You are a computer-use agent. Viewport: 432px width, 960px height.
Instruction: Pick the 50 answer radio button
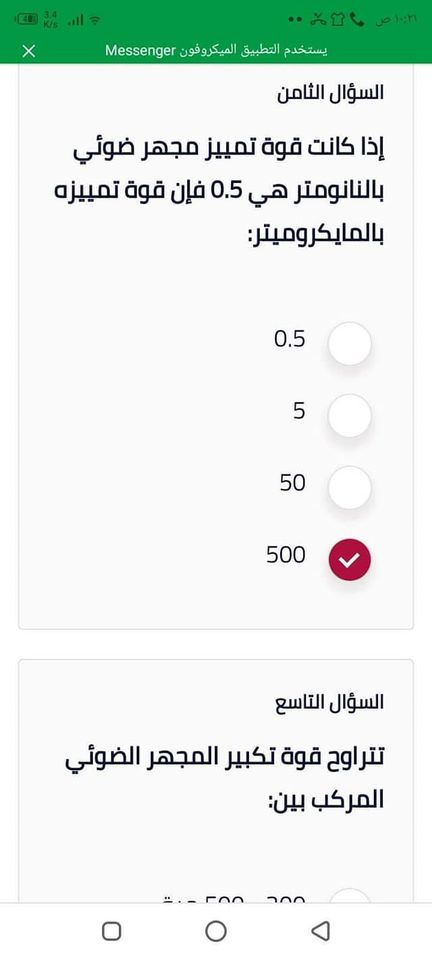coord(349,488)
